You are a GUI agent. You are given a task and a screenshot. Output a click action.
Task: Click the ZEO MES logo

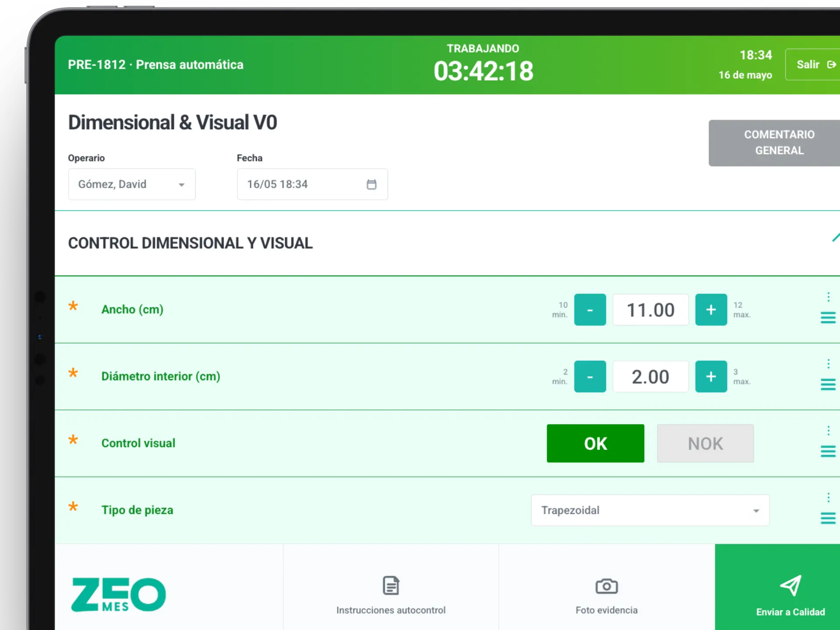point(119,595)
